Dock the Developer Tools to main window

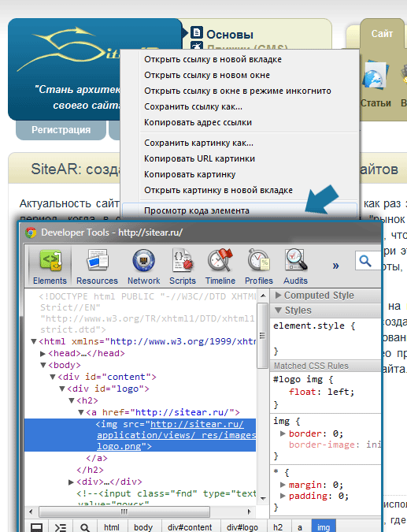click(x=36, y=527)
